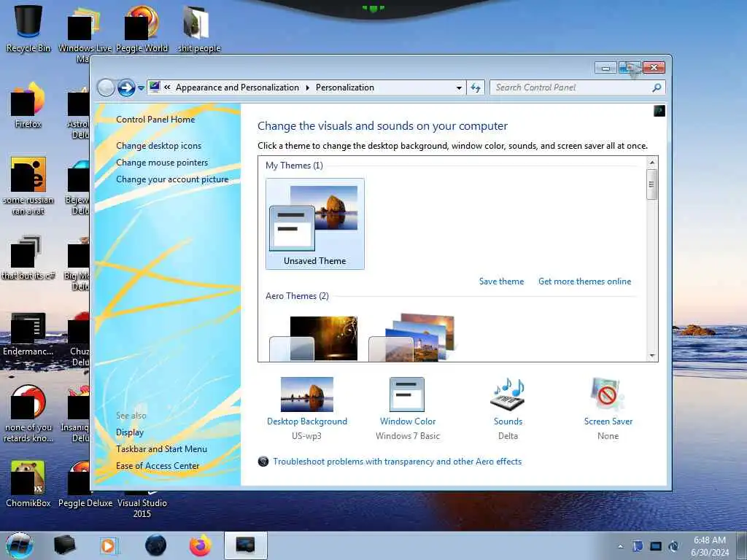This screenshot has height=560, width=747.
Task: Open the Recycle Bin desktop icon
Action: (28, 28)
